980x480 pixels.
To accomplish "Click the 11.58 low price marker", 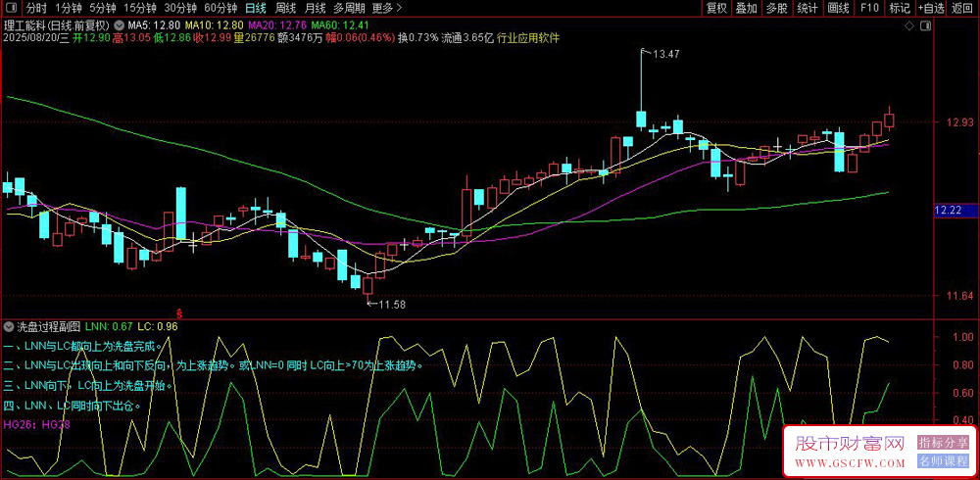I will [x=393, y=305].
